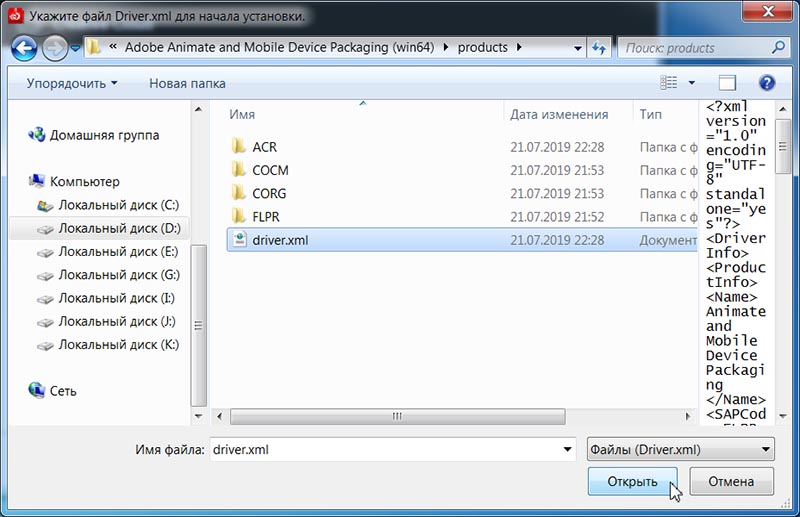Click the Домашняя группа icon
The width and height of the screenshot is (800, 517).
coord(37,135)
